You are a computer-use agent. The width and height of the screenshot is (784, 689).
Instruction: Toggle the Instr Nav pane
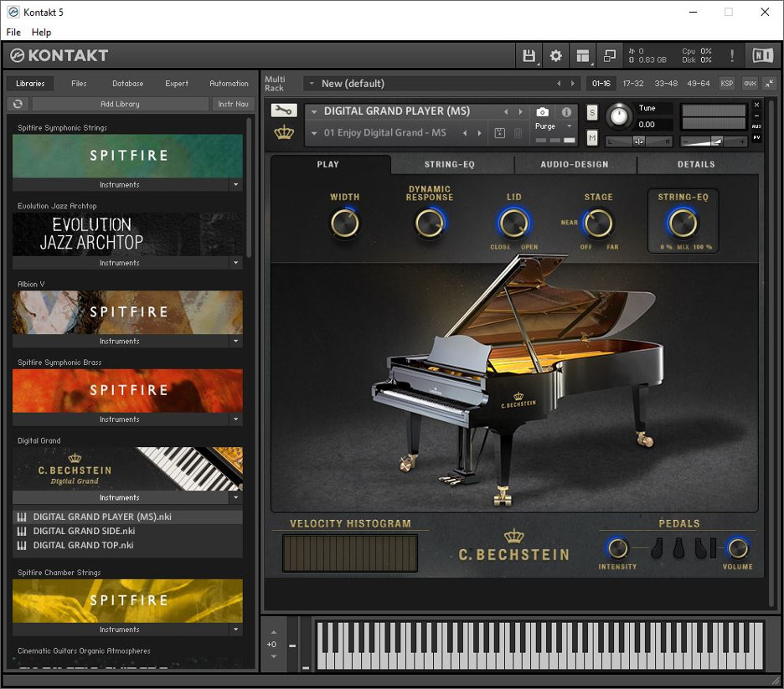coord(233,104)
